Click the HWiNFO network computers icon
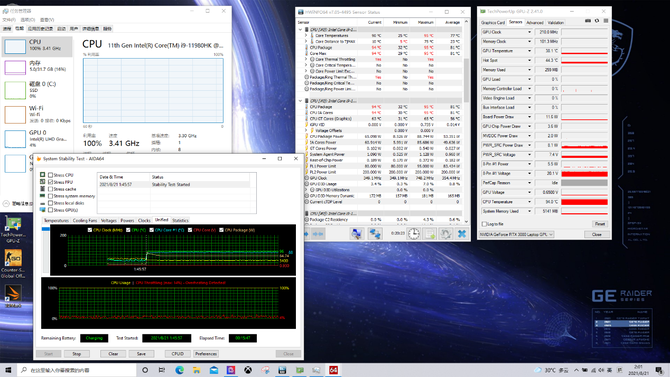This screenshot has width=670, height=377. click(x=375, y=233)
